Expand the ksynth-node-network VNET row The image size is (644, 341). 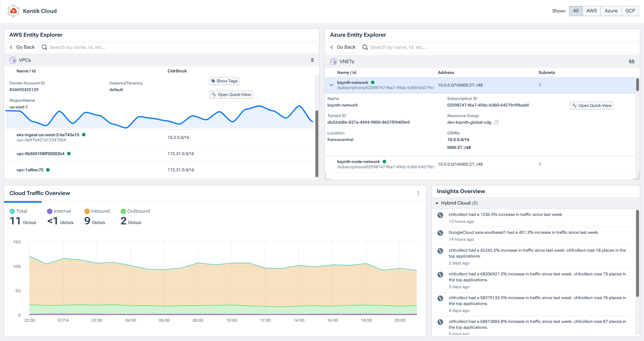click(x=359, y=162)
